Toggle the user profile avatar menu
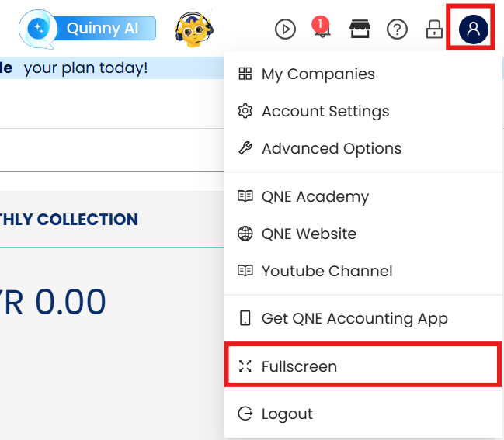Viewport: 504px width, 440px height. point(473,29)
